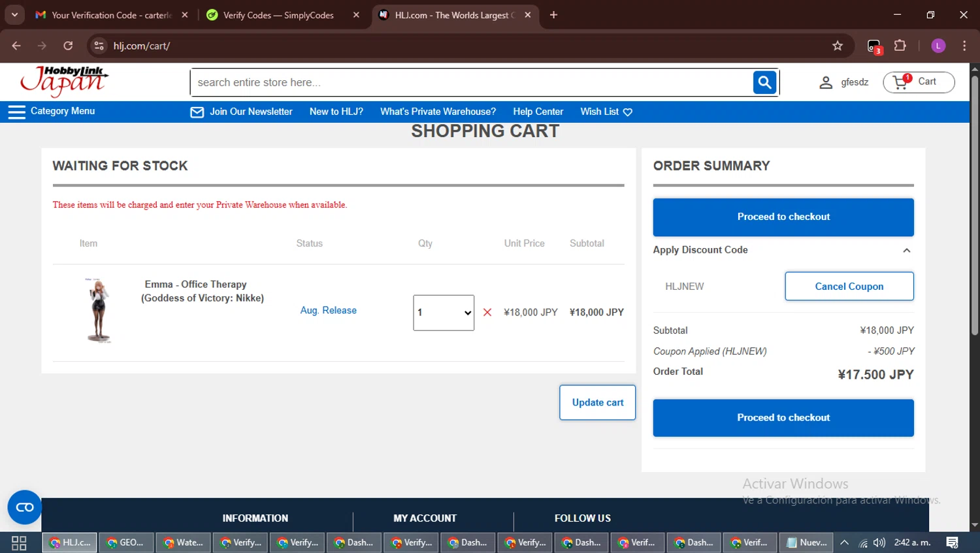
Task: Open HLJ.c... Chrome window in taskbar
Action: pos(70,543)
